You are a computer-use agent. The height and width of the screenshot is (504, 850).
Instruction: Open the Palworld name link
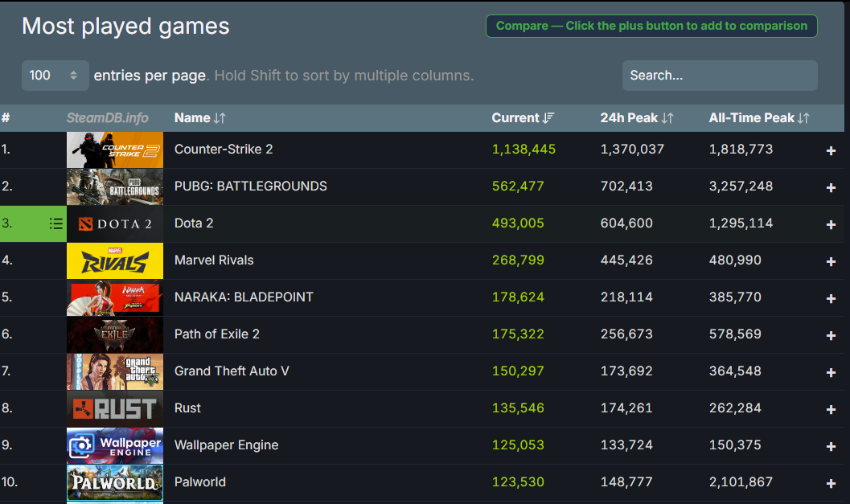click(199, 481)
